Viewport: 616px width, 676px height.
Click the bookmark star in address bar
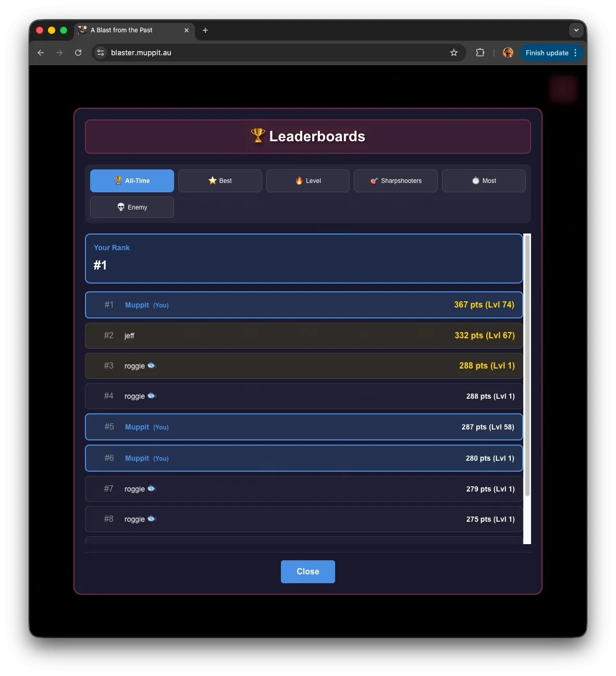[454, 53]
